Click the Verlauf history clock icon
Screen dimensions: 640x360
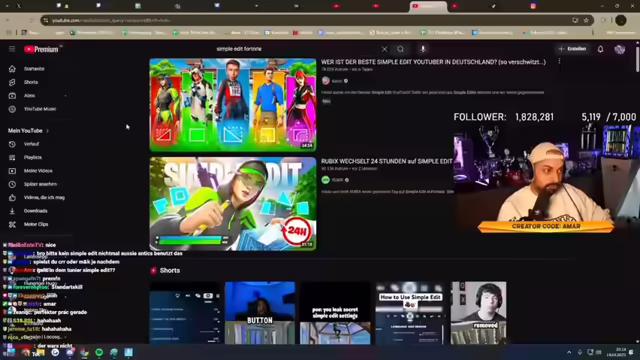pos(12,144)
